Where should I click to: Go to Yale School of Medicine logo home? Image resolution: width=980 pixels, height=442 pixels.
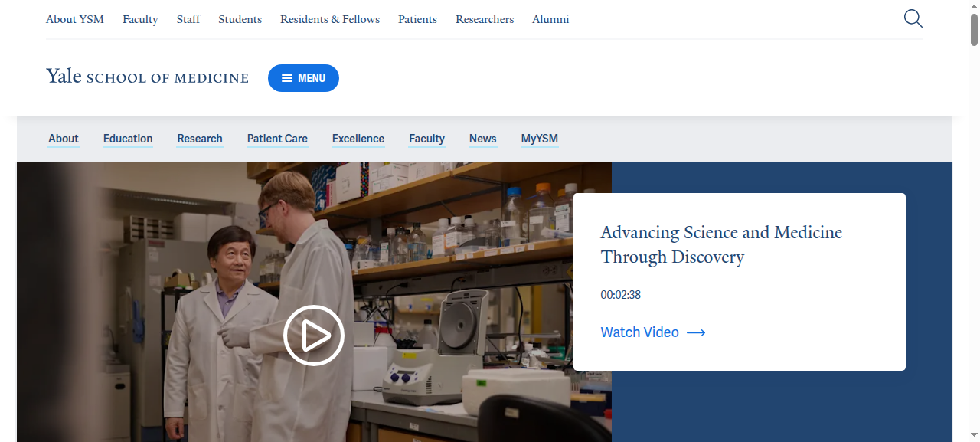(x=147, y=77)
